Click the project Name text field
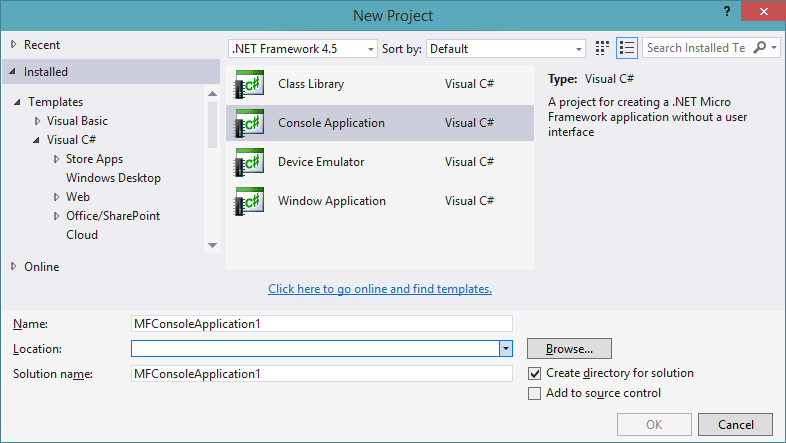Viewport: 786px width, 443px height. [321, 323]
